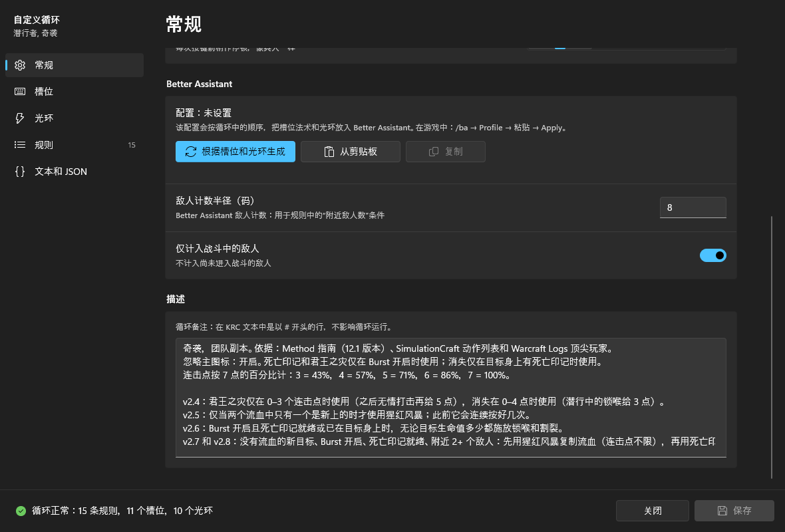Click the 文本和 JSON braces icon

click(20, 171)
